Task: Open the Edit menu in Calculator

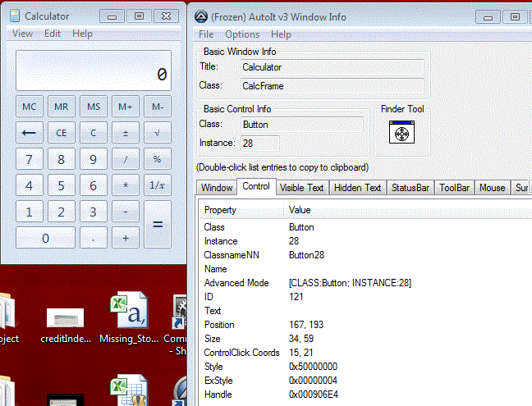Action: click(53, 34)
